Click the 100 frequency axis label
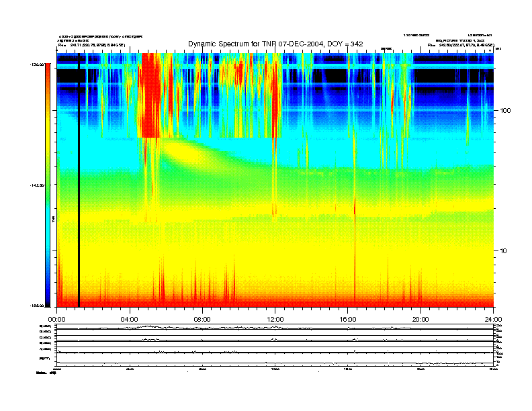Image resolution: width=532 pixels, height=411 pixels. tap(505, 111)
